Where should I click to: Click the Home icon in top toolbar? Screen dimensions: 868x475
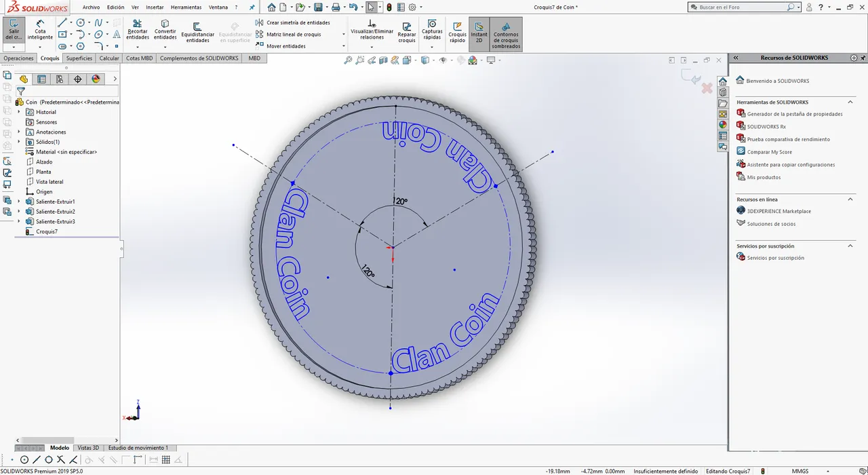pos(271,7)
